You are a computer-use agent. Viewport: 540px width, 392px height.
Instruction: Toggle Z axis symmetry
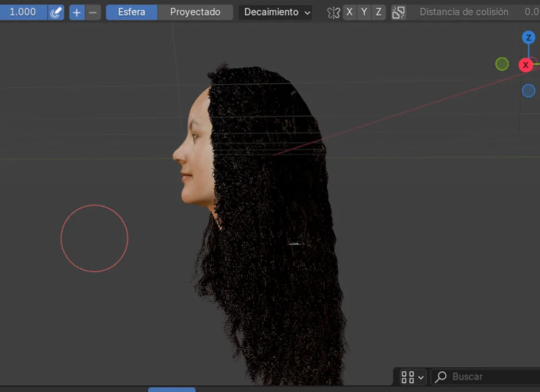pos(378,12)
